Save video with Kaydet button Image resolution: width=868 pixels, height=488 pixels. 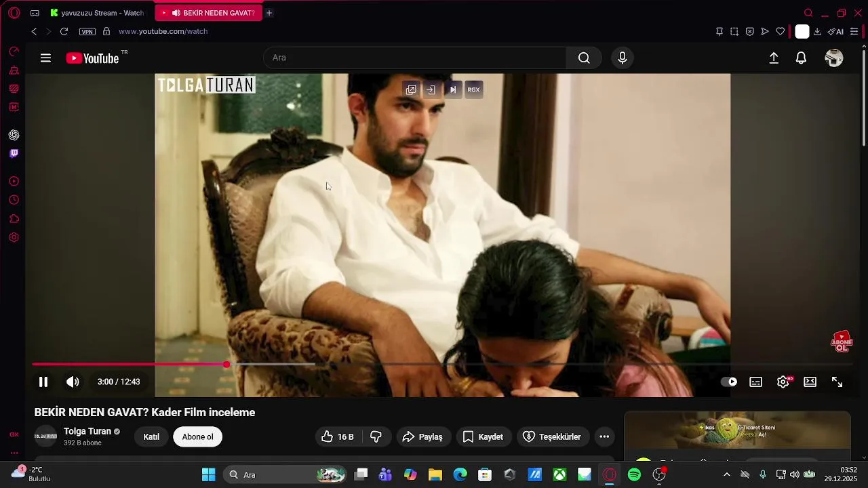tap(483, 437)
